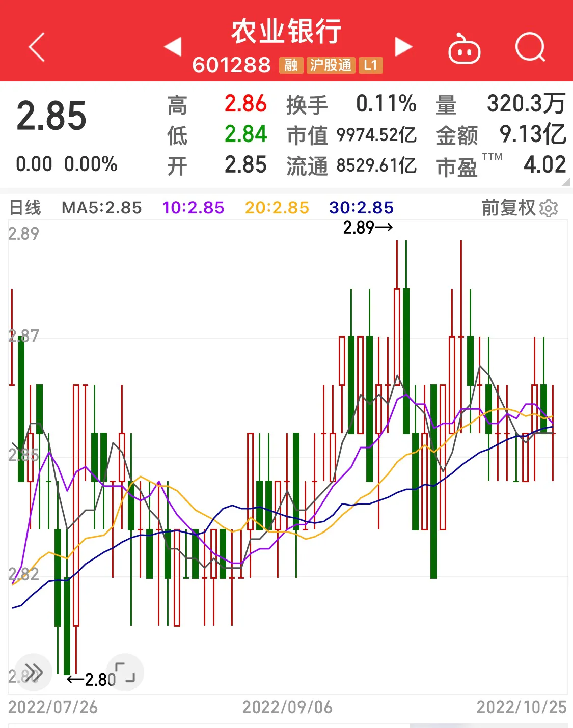Tap the 2.80 low marker on chart
The width and height of the screenshot is (573, 728).
(91, 680)
